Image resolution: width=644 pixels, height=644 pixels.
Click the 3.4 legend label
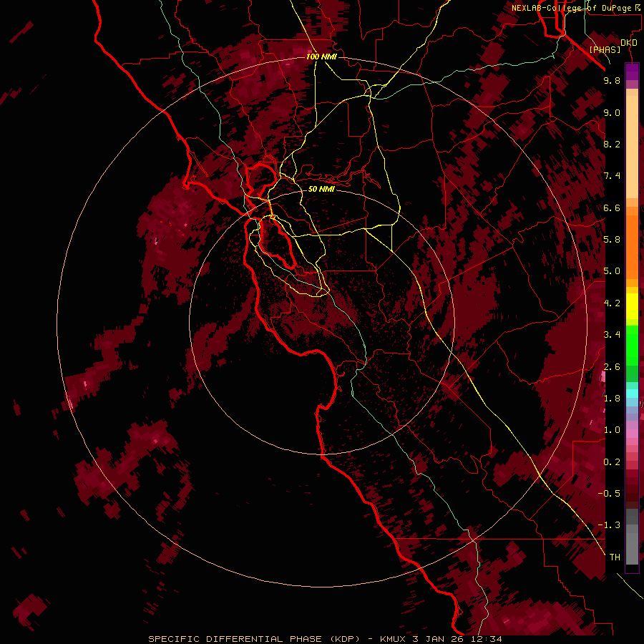coord(612,335)
